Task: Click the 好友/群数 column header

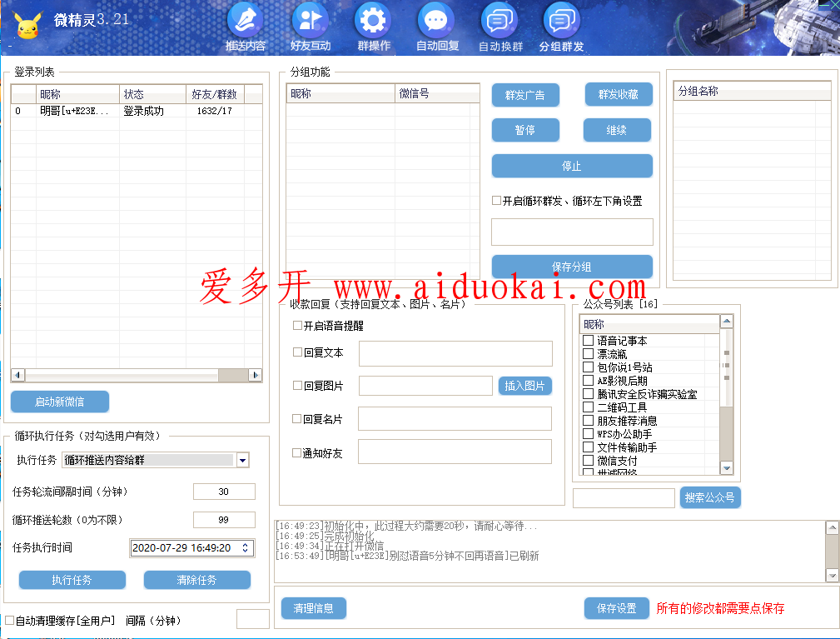Action: pyautogui.click(x=215, y=94)
